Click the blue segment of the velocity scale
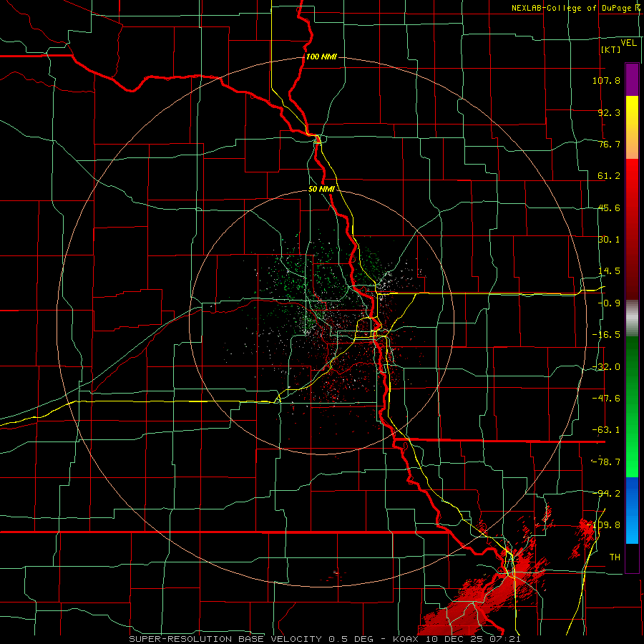Screen dimensions: 644x644 click(632, 510)
